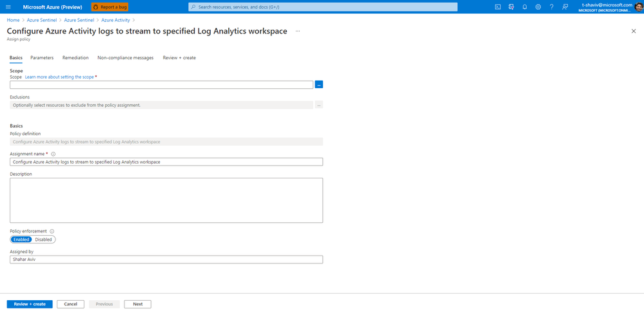The image size is (644, 313).
Task: Click the Description text area
Action: click(166, 200)
